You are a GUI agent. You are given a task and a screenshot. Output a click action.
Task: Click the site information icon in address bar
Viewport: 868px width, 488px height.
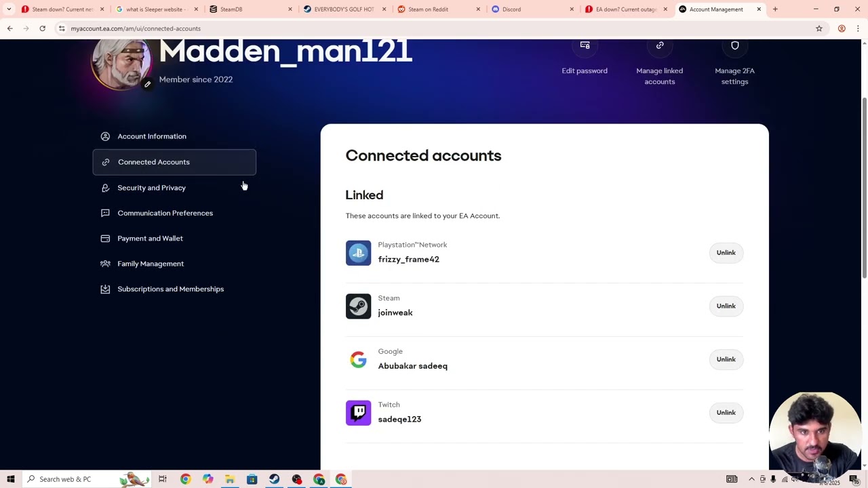point(62,28)
